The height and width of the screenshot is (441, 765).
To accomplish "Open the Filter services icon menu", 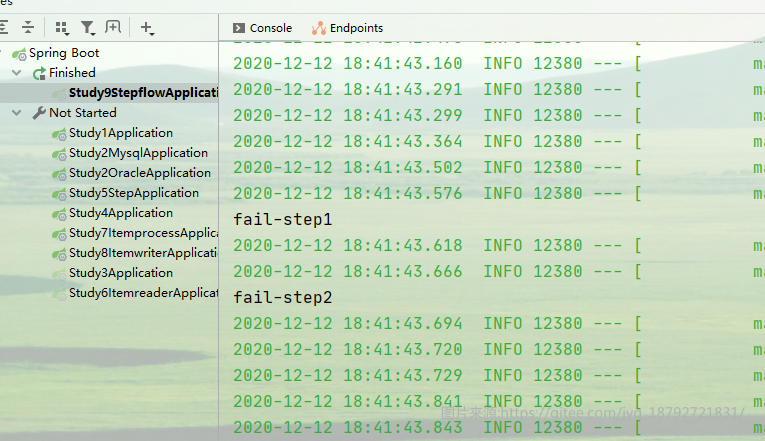I will click(x=88, y=28).
